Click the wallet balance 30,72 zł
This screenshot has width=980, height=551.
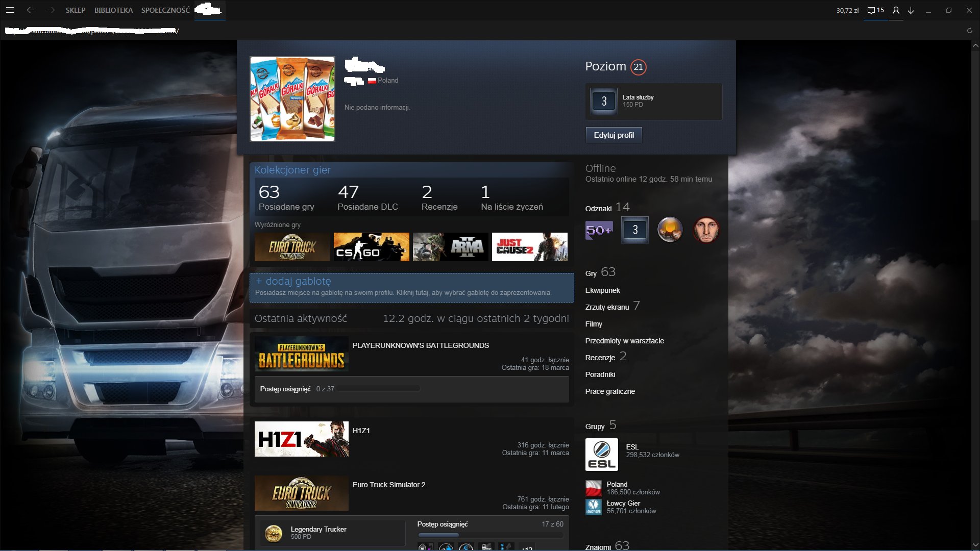(x=847, y=10)
